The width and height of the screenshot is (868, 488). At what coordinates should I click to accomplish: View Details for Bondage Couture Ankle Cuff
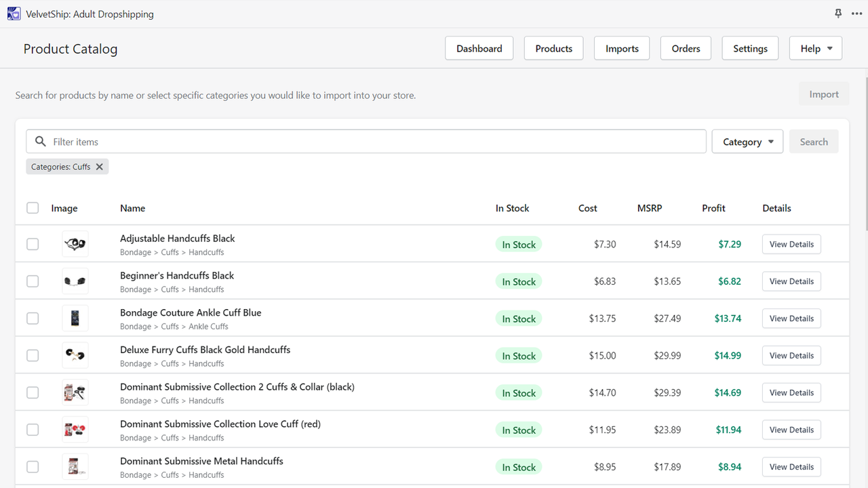click(x=791, y=319)
